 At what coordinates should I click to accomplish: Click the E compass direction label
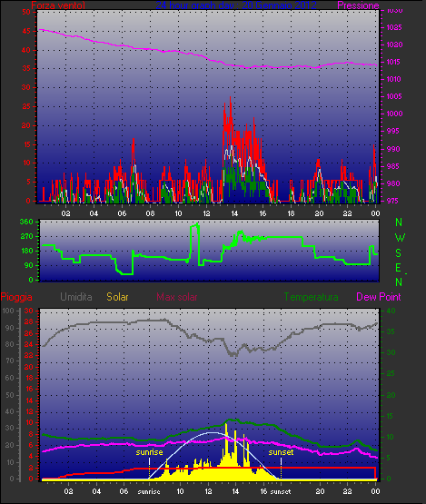pos(399,268)
